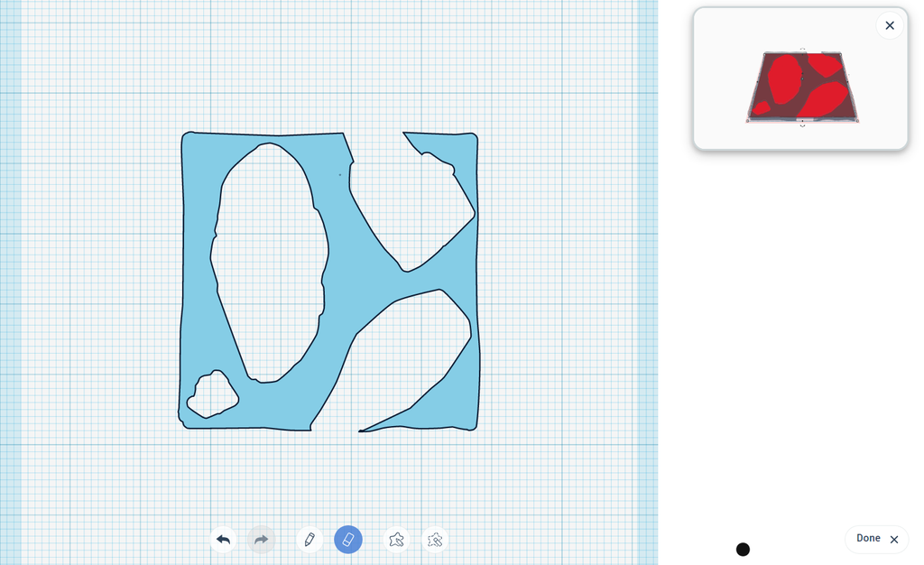The height and width of the screenshot is (565, 924).
Task: Click the red 3D preview thumbnail
Action: point(802,87)
